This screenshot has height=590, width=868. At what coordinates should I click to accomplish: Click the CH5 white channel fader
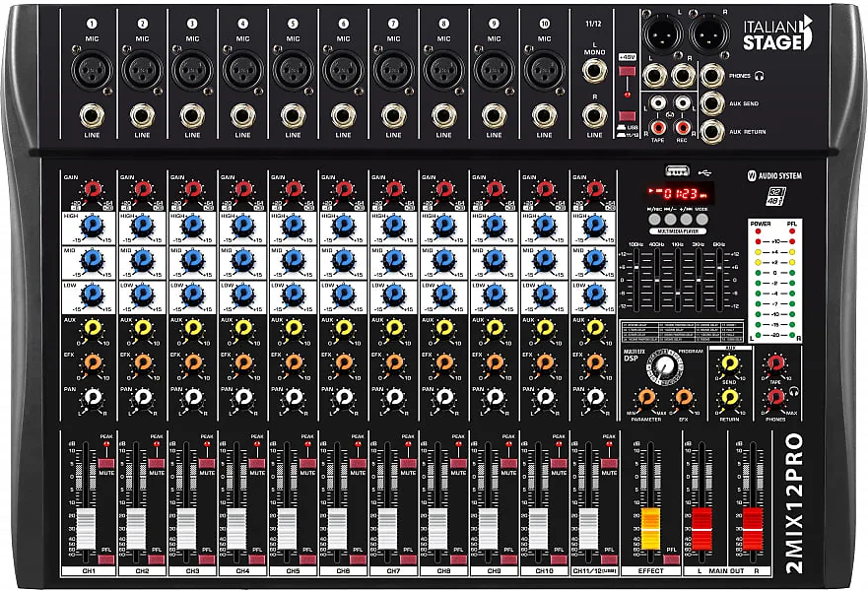287,529
